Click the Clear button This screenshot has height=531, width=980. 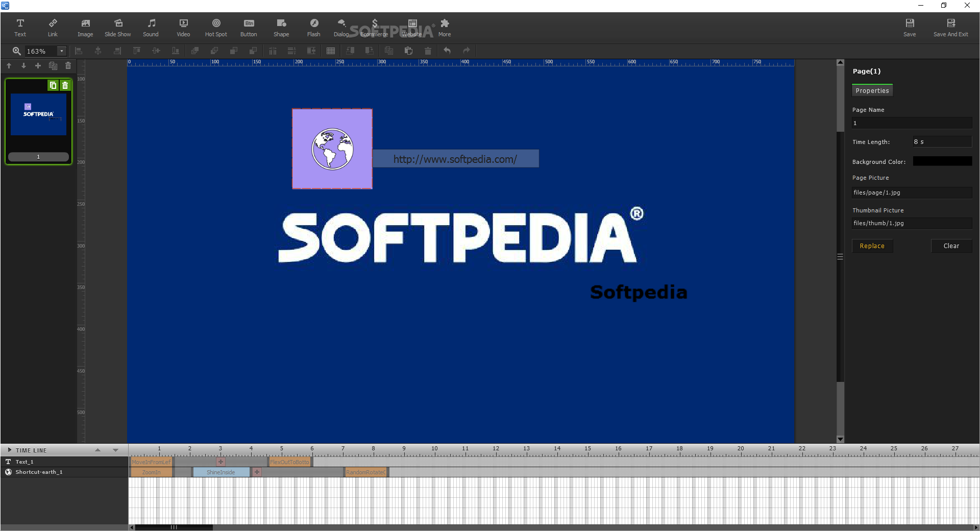[x=951, y=246]
